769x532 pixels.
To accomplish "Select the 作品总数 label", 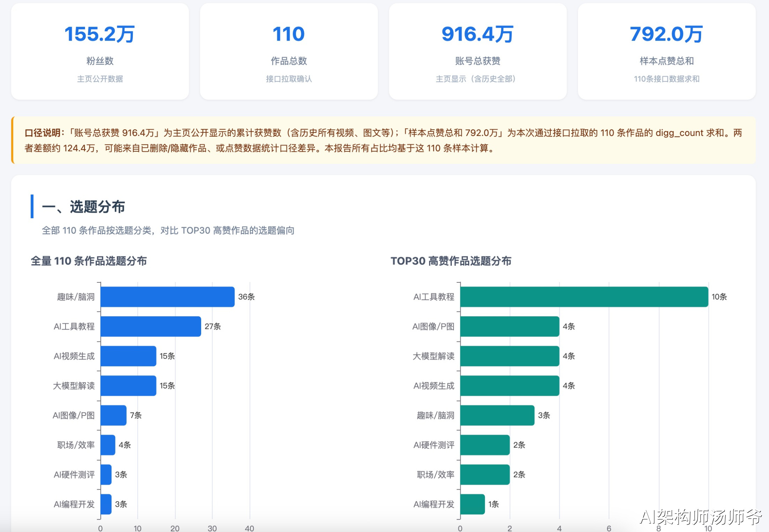I will (289, 61).
